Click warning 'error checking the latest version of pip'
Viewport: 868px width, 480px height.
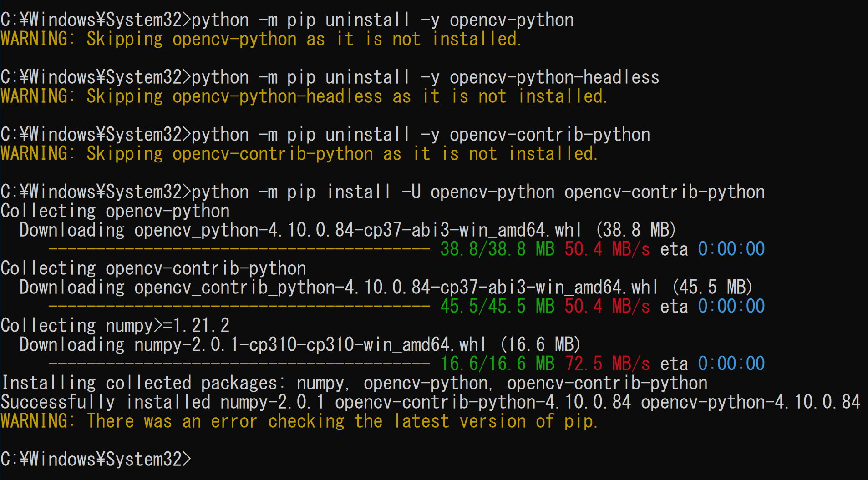click(x=299, y=422)
